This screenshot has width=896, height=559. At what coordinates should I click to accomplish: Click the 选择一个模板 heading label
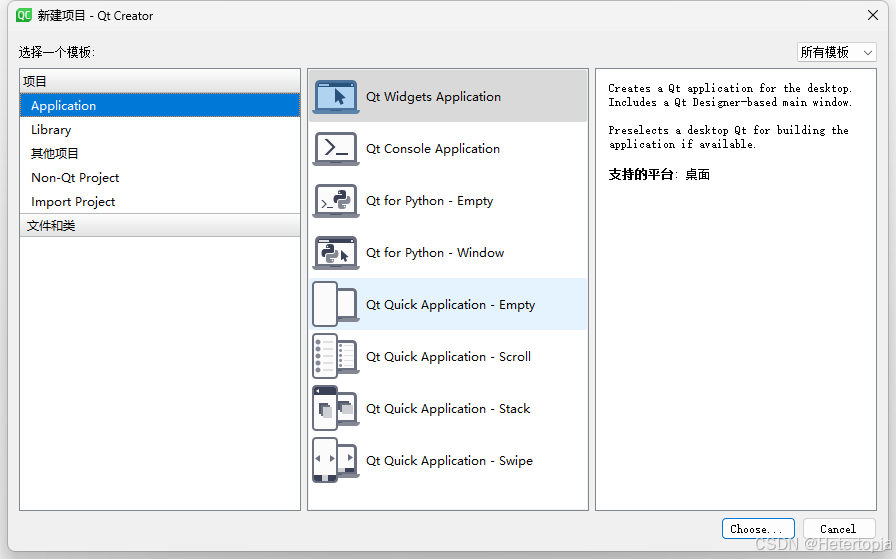coord(57,53)
